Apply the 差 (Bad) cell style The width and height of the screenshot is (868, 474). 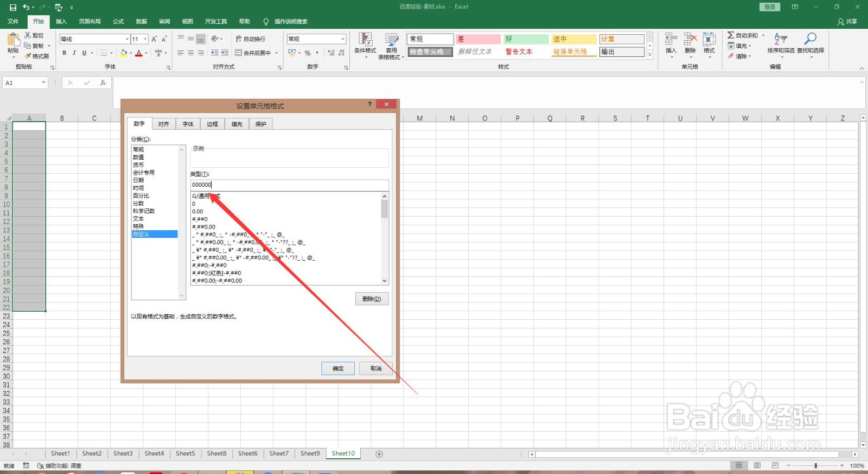tap(478, 39)
